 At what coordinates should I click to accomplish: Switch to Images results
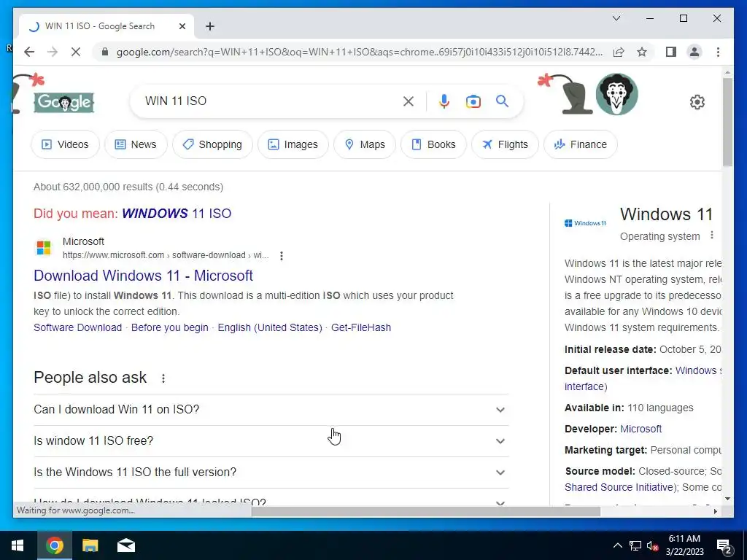tap(293, 144)
